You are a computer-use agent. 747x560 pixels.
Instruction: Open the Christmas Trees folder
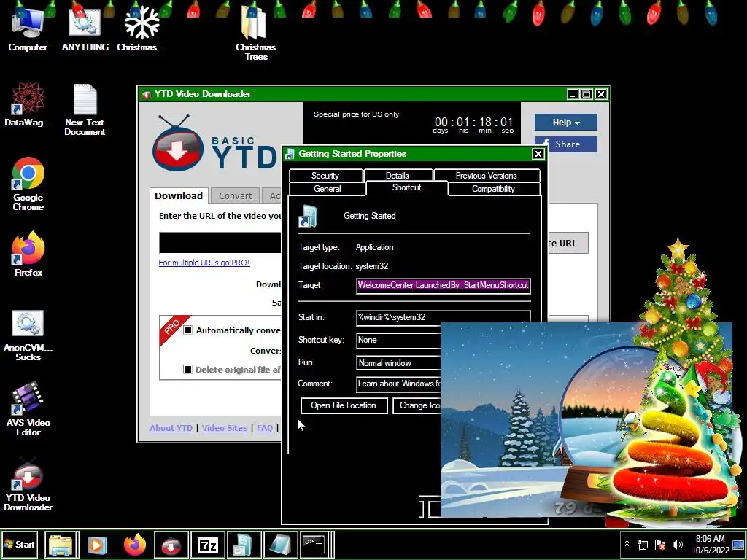click(256, 34)
